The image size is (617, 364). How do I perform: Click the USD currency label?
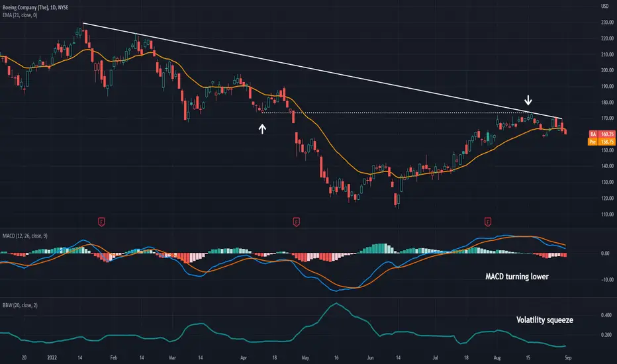coord(605,6)
